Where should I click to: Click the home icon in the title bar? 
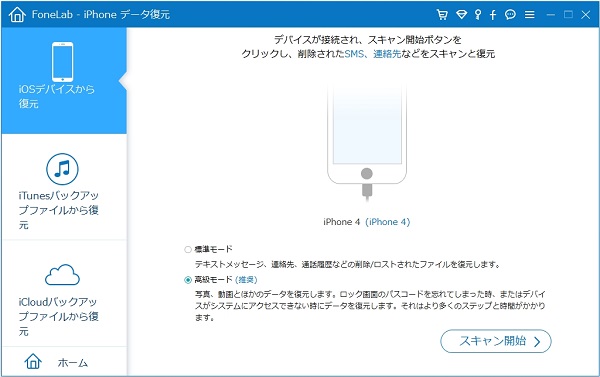(x=17, y=15)
